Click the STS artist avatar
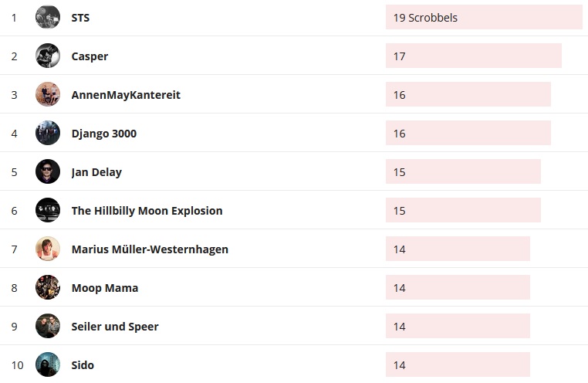This screenshot has width=588, height=383. click(48, 17)
